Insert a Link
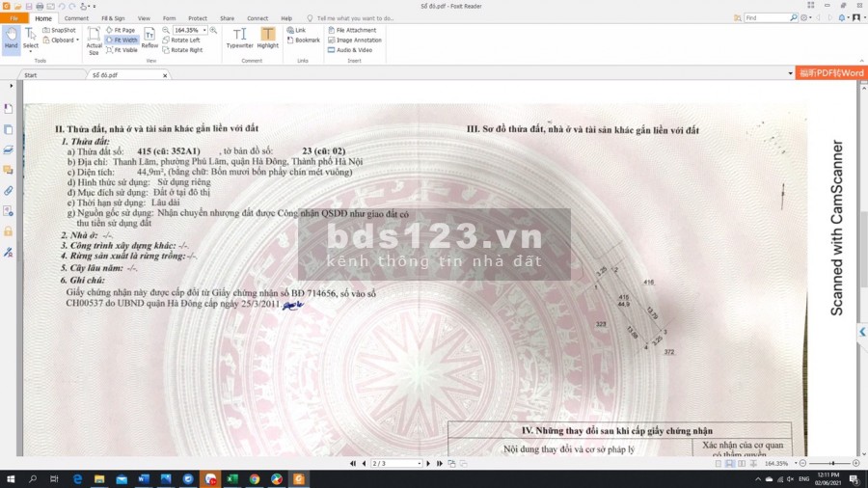868x488 pixels. coord(296,31)
